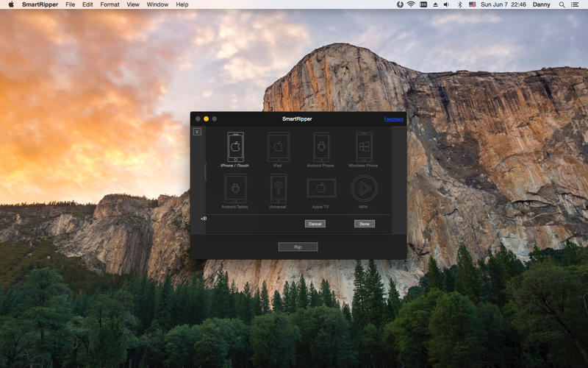Viewport: 588px width, 368px height.
Task: Open the Feedback link
Action: pyautogui.click(x=393, y=119)
